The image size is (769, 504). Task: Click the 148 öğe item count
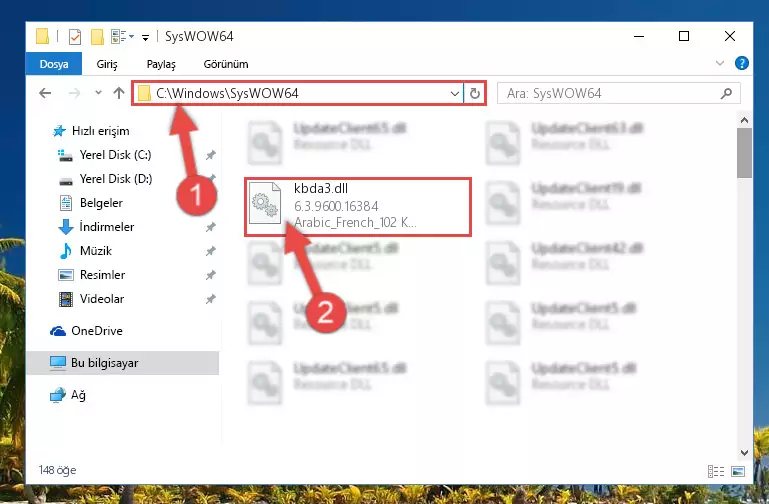click(x=57, y=470)
